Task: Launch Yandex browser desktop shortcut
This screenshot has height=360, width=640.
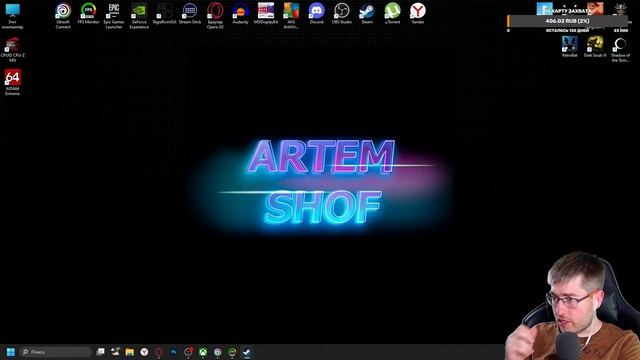Action: pos(418,13)
